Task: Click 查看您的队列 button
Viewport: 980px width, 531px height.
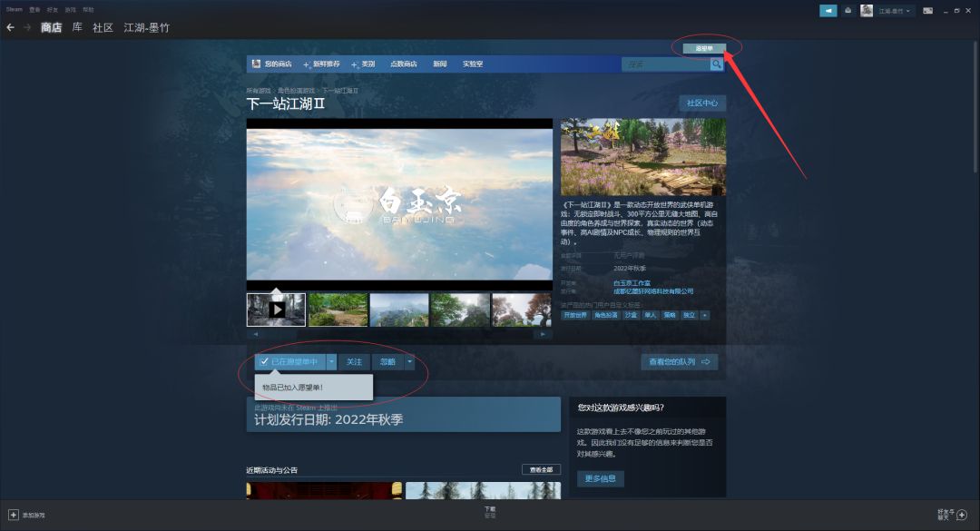Action: pos(680,361)
